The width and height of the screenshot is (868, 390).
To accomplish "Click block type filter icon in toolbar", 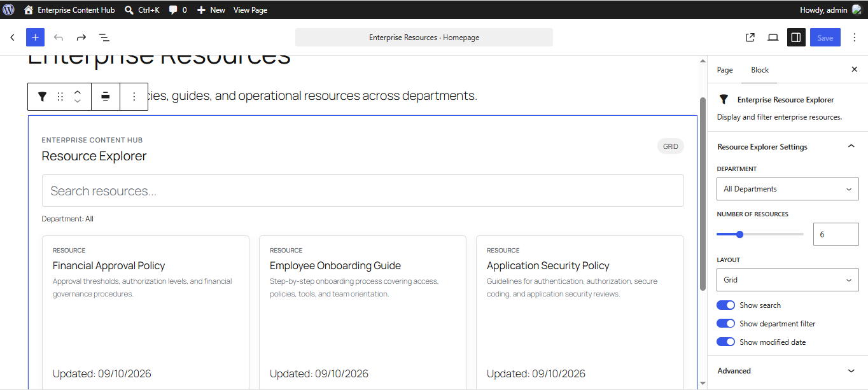I will pyautogui.click(x=42, y=97).
